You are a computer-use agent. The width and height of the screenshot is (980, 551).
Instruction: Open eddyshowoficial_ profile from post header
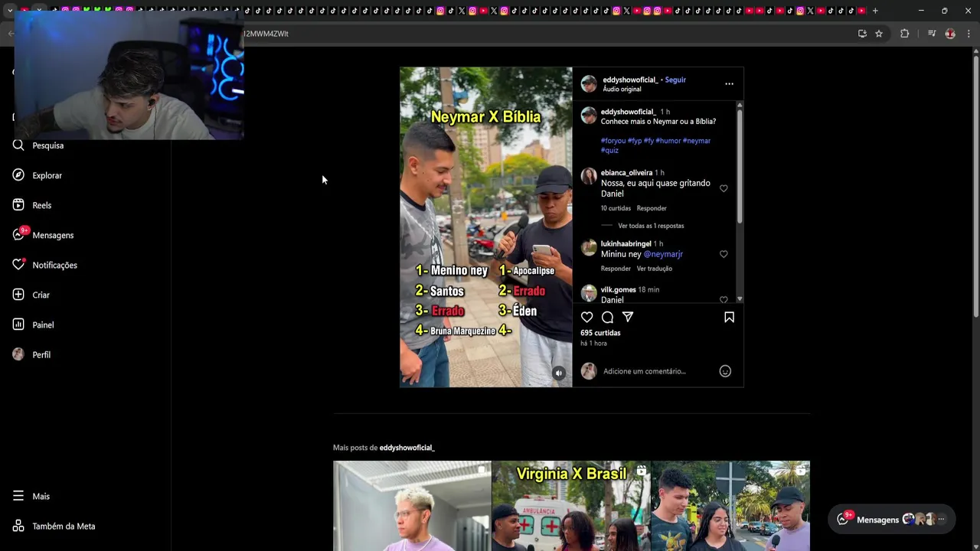point(630,80)
